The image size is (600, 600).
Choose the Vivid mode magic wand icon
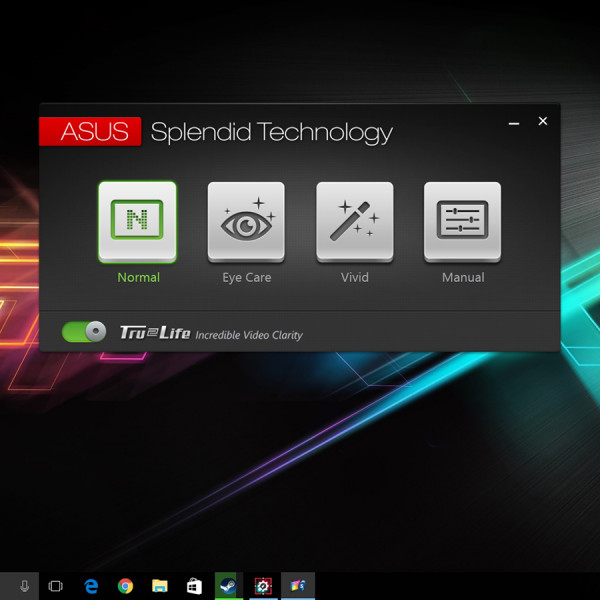[355, 221]
